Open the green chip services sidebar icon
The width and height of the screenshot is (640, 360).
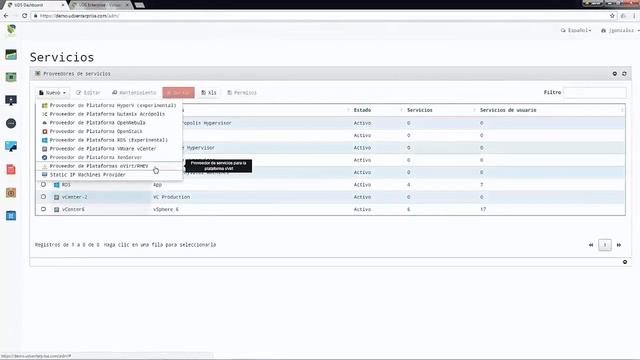(11, 77)
